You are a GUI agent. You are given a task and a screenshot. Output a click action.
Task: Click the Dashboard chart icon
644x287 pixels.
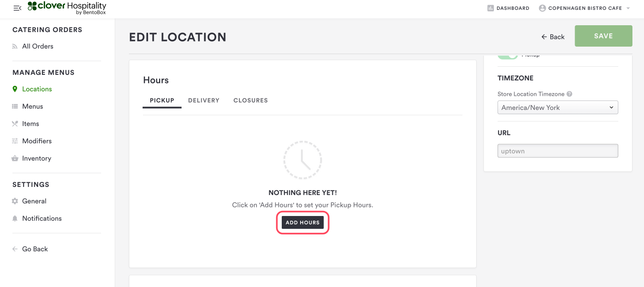pos(491,8)
